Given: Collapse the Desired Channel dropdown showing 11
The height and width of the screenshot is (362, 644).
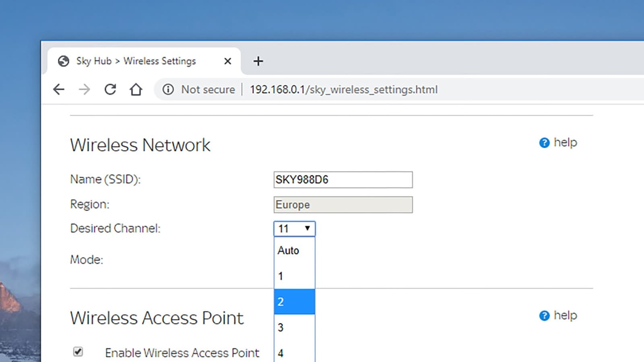Looking at the screenshot, I should point(294,229).
